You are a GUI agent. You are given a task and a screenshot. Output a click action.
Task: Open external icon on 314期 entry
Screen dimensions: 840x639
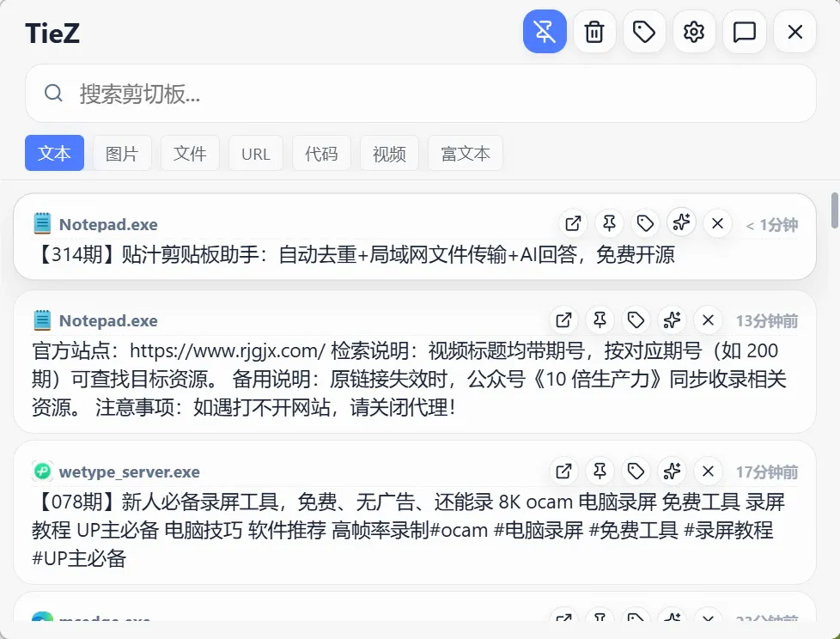tap(573, 222)
